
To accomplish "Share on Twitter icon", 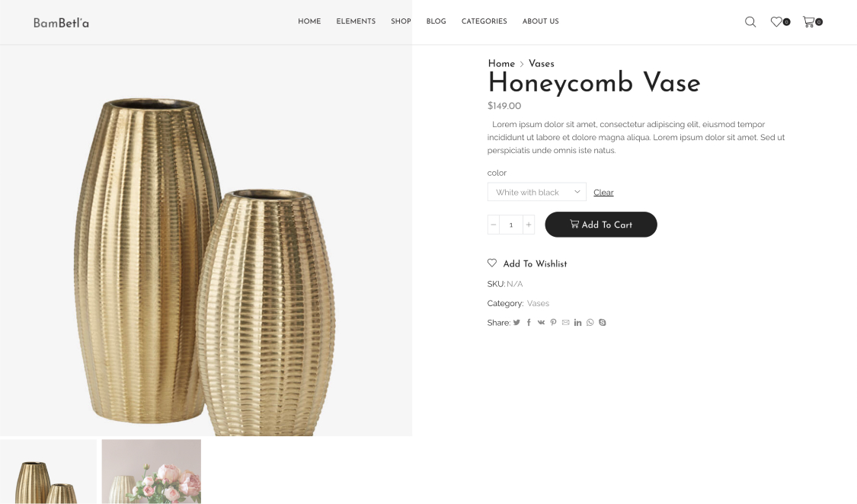I will [516, 323].
